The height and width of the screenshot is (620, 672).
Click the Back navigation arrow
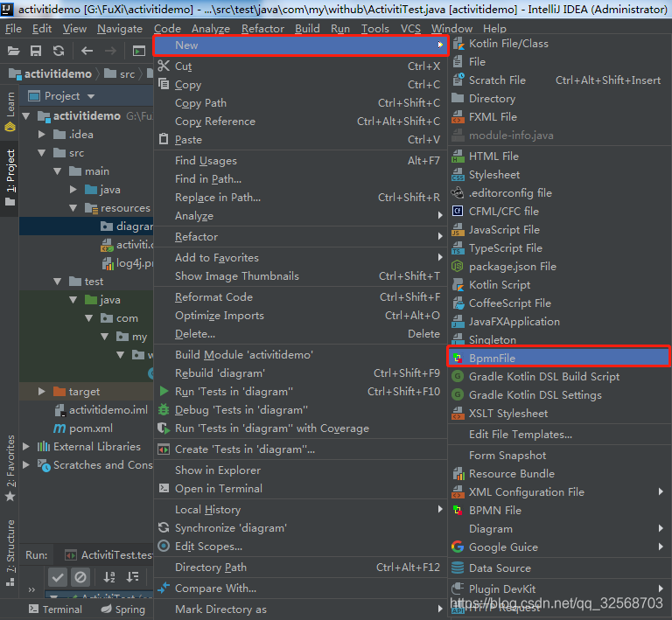pyautogui.click(x=87, y=52)
